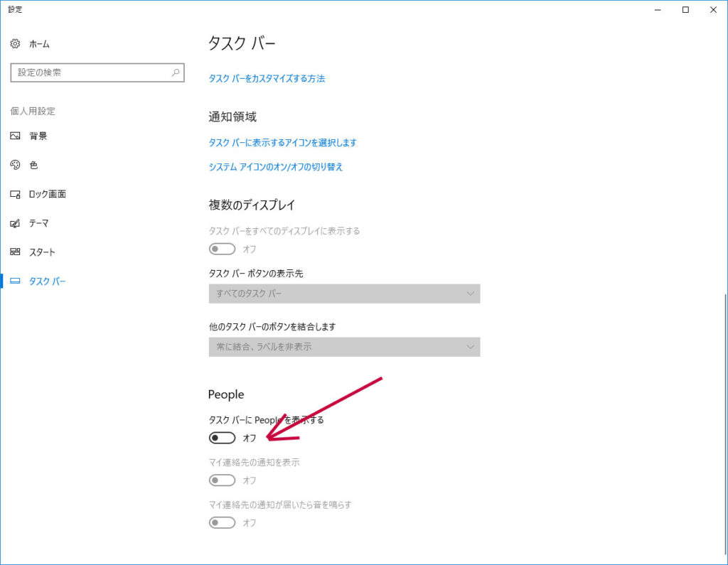Toggle タスク バーに People を表示する switch
This screenshot has width=728, height=565.
click(x=222, y=438)
